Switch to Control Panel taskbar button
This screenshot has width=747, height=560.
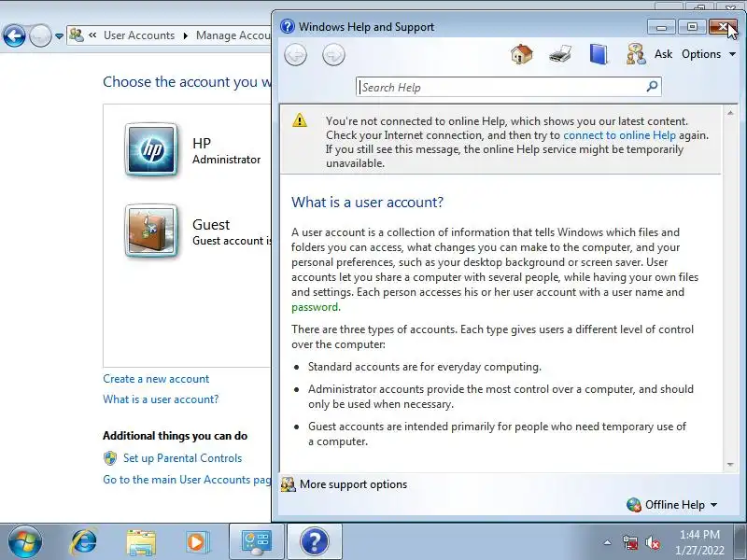257,542
